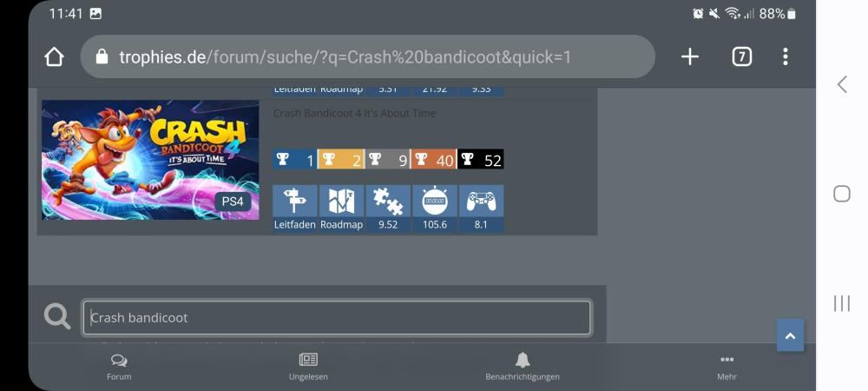Click the platinum trophy count badge
The width and height of the screenshot is (868, 391).
coord(294,160)
